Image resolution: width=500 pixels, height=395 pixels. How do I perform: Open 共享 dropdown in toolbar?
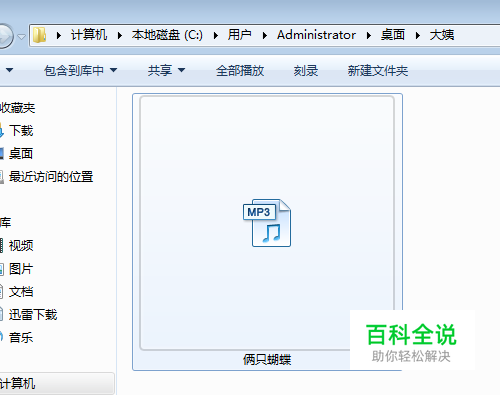[166, 70]
